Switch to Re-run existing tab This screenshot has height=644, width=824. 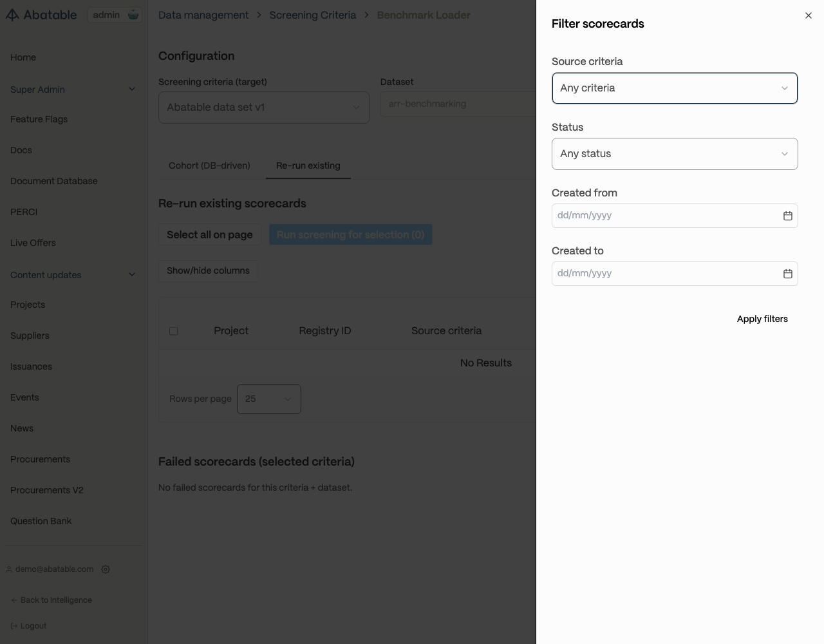tap(308, 166)
